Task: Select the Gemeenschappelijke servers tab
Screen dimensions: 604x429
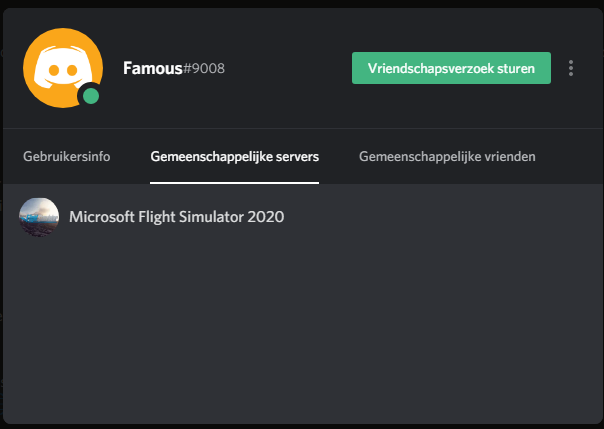Action: 234,156
